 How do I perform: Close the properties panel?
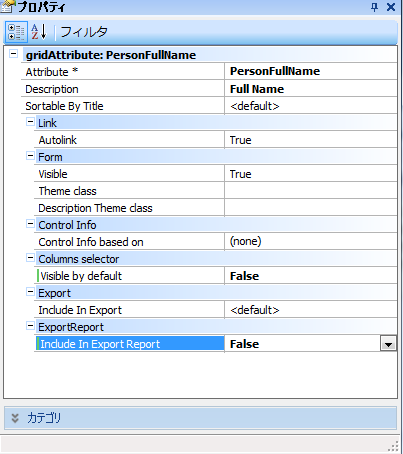pos(391,7)
